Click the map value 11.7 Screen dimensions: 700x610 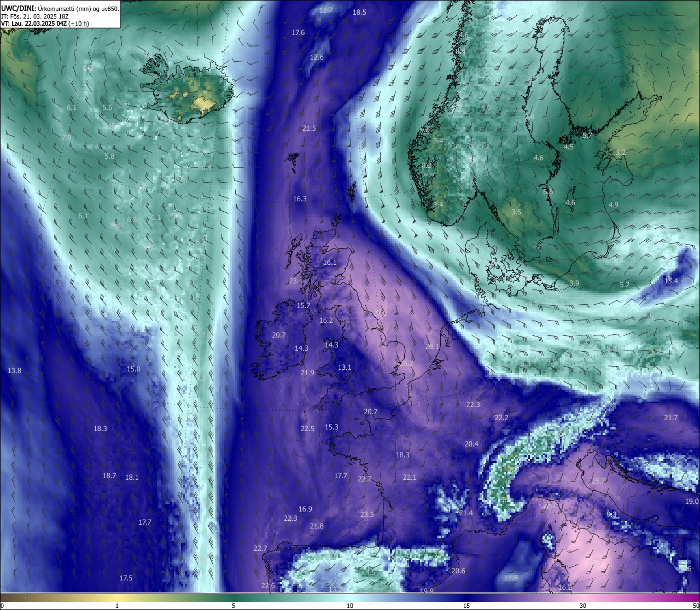(326, 10)
